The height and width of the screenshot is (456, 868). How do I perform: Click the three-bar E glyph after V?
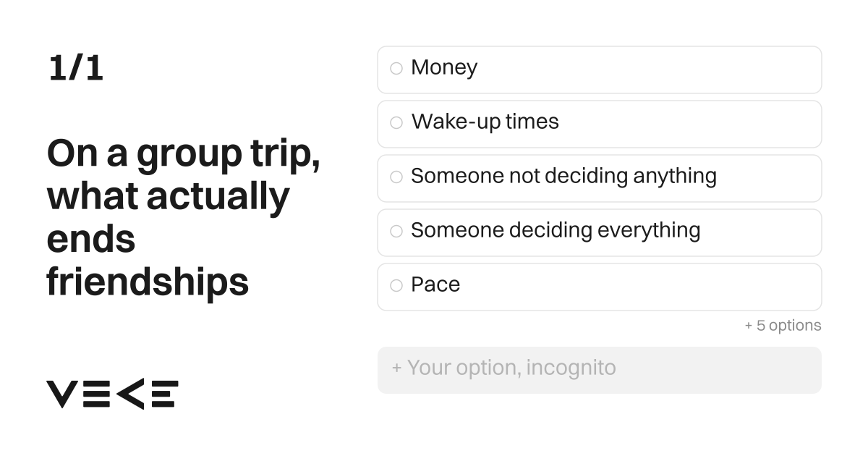95,394
